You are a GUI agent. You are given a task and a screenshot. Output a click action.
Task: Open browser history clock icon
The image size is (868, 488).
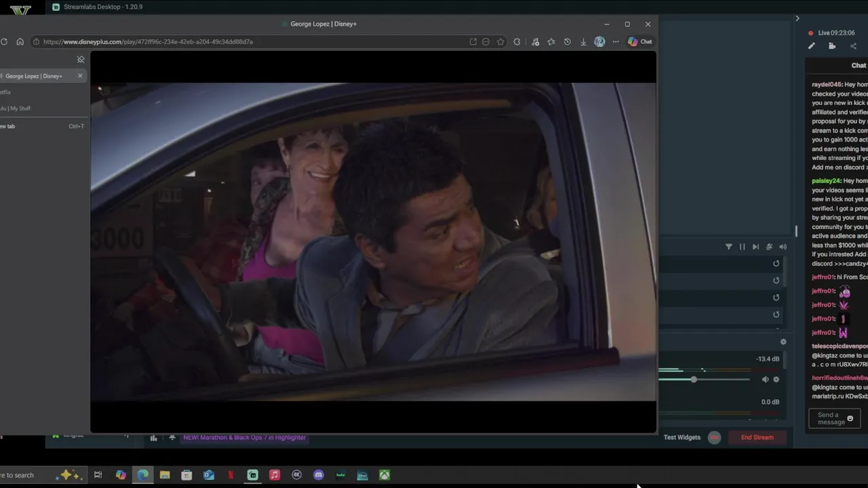pos(567,41)
